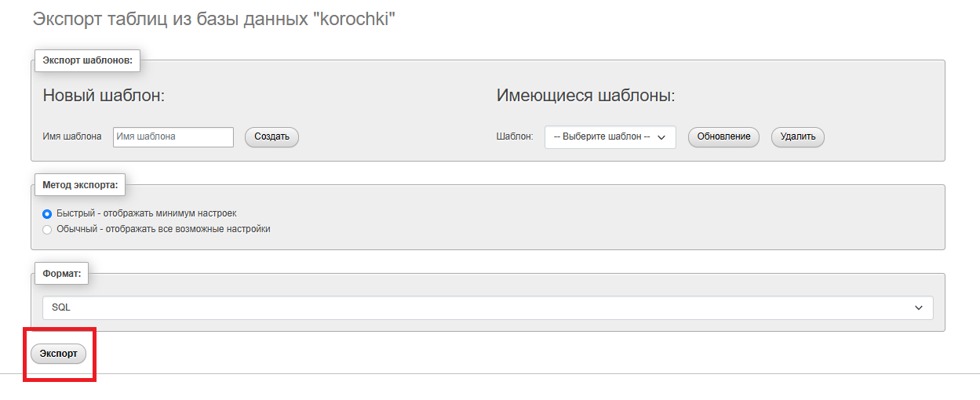980x400 pixels.
Task: Click the chevron arrow of the format selector
Action: click(919, 308)
